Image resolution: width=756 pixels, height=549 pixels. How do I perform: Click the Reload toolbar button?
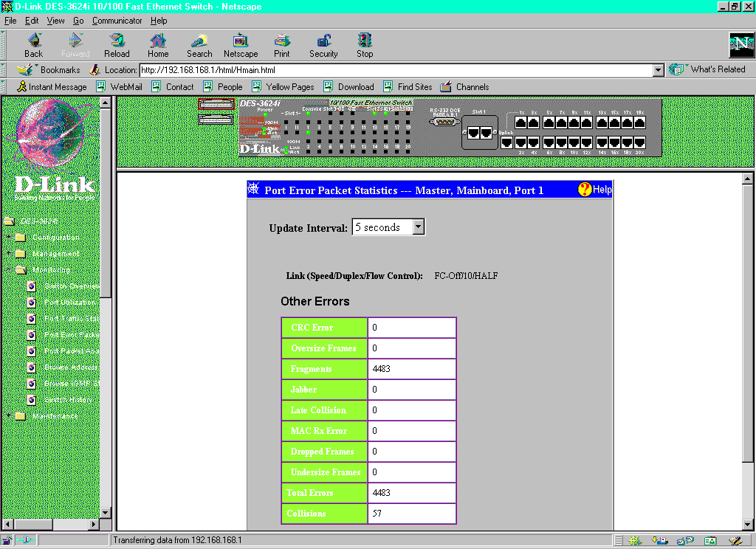117,45
